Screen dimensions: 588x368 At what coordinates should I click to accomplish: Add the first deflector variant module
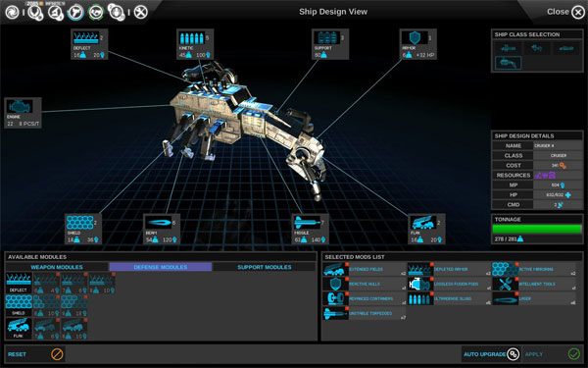tap(46, 284)
